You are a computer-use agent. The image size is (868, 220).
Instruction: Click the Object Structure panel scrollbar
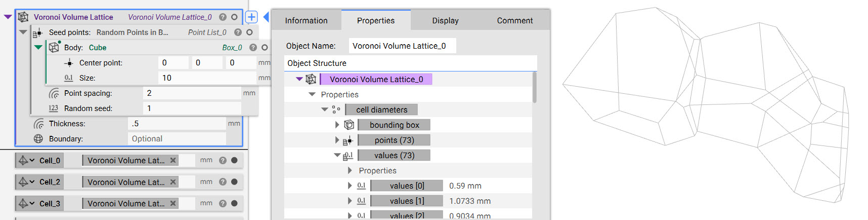tap(534, 88)
